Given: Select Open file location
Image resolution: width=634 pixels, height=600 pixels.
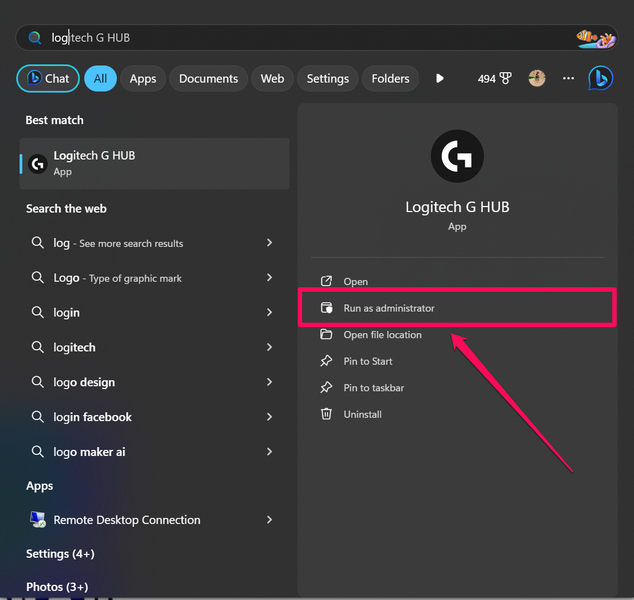Looking at the screenshot, I should click(x=382, y=335).
